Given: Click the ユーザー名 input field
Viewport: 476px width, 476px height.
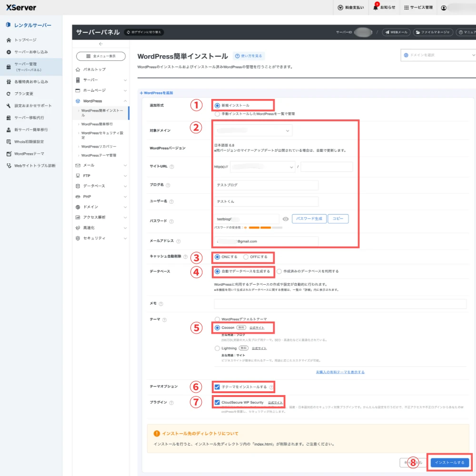Looking at the screenshot, I should click(x=266, y=201).
